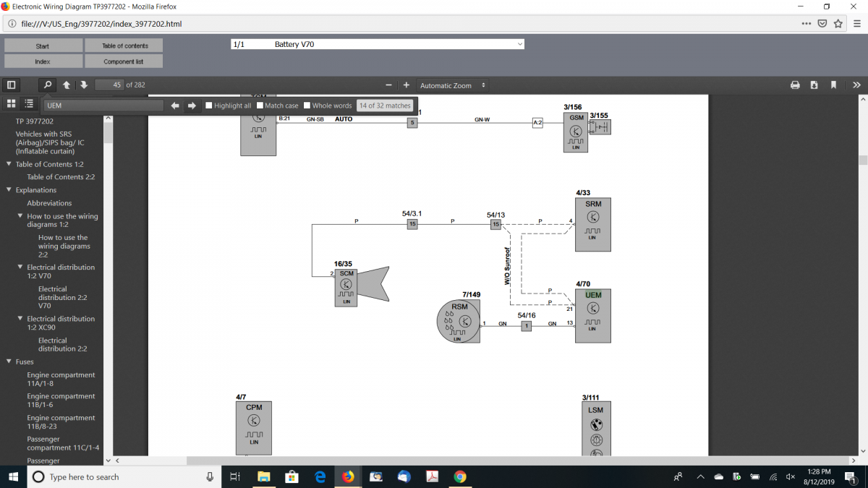Open Engine compartment 11A/1-8 outline entry
Viewport: 868px width, 488px height.
click(x=61, y=379)
